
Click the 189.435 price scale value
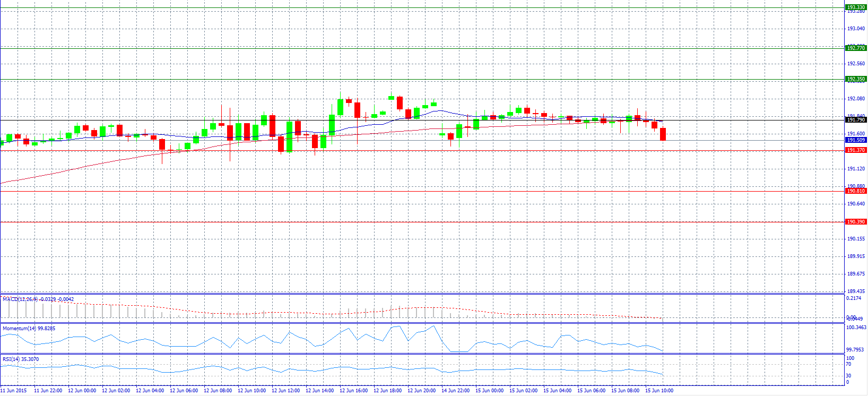856,291
